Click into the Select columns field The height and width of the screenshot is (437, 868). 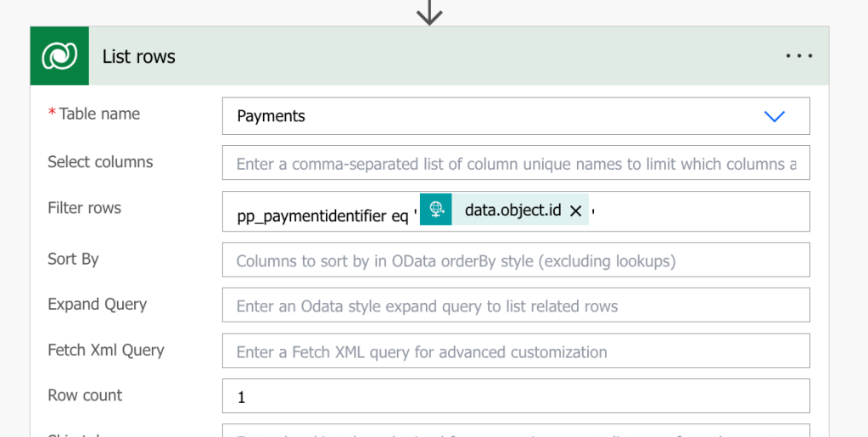click(x=516, y=164)
